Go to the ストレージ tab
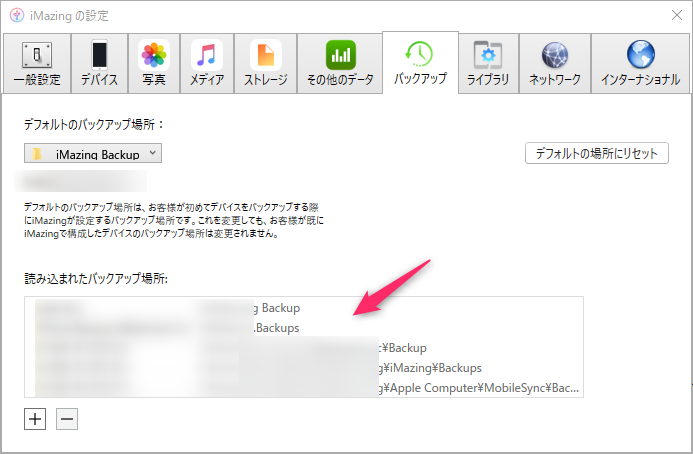 pyautogui.click(x=266, y=63)
